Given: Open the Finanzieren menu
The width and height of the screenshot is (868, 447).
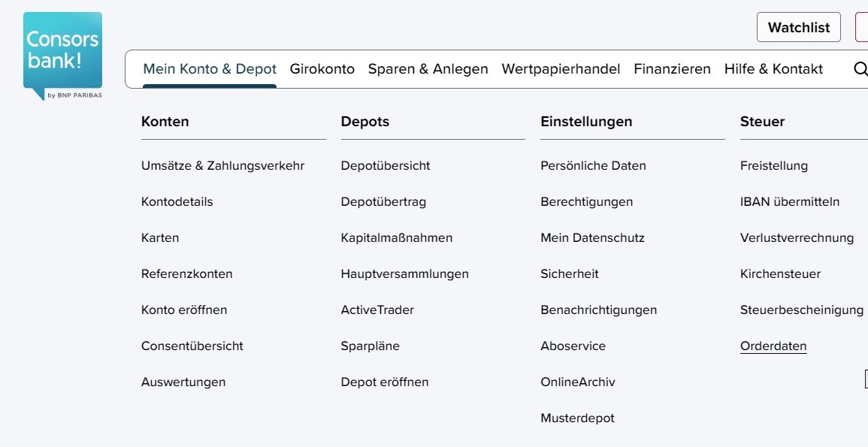Looking at the screenshot, I should tap(672, 69).
